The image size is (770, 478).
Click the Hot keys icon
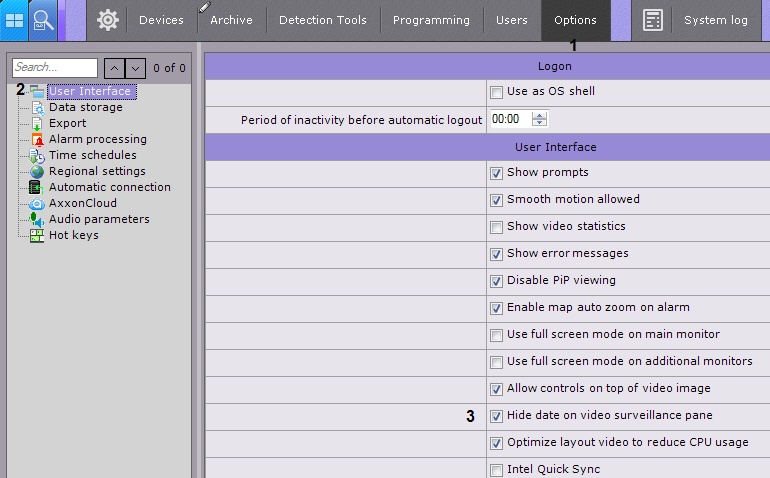pyautogui.click(x=38, y=235)
